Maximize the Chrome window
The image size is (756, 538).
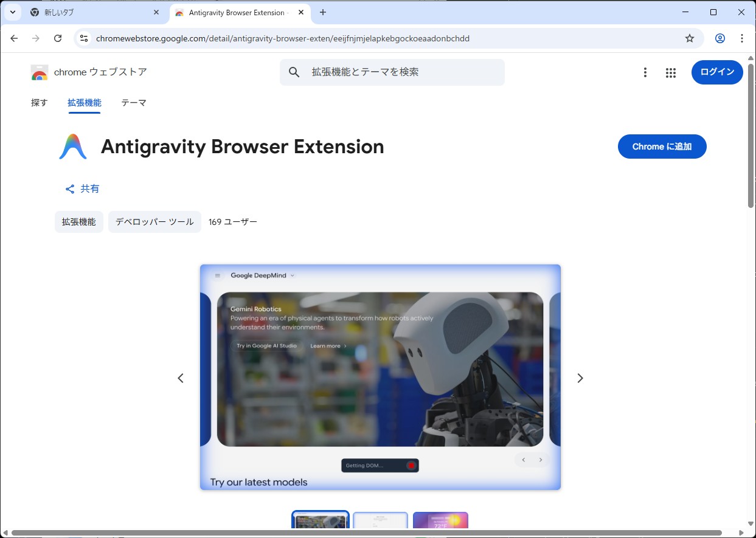(x=713, y=12)
